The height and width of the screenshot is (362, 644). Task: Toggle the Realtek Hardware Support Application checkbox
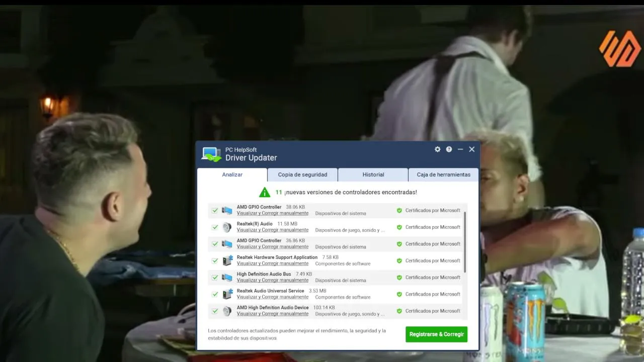click(215, 261)
